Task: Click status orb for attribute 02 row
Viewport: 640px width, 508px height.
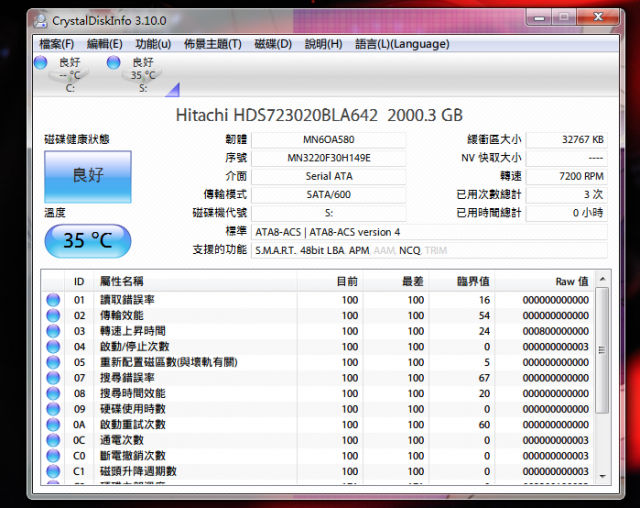Action: [53, 315]
